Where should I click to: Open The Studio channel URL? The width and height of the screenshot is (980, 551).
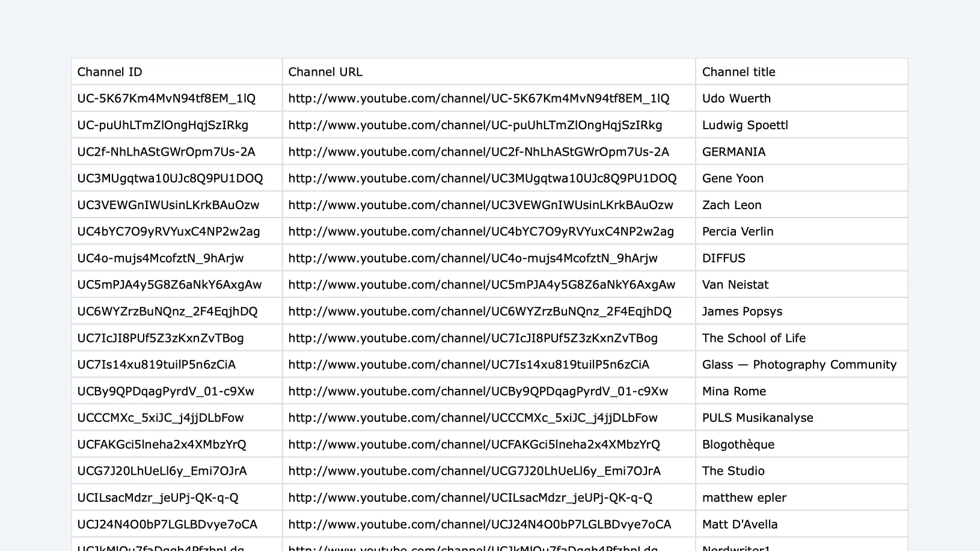click(474, 470)
